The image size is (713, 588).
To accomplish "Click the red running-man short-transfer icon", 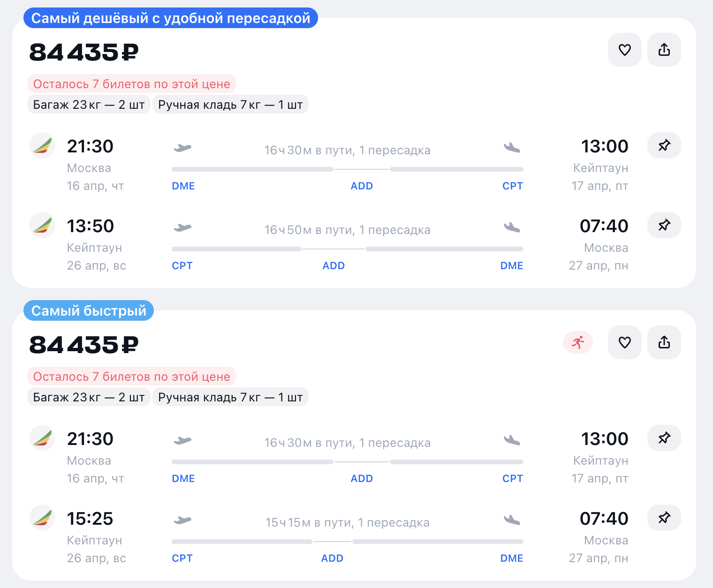I will click(x=578, y=342).
